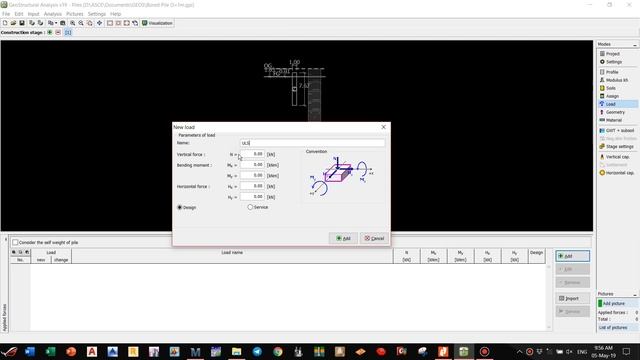Screen dimensions: 640x360
Task: Click the Redo toolbar icon
Action: (40, 23)
